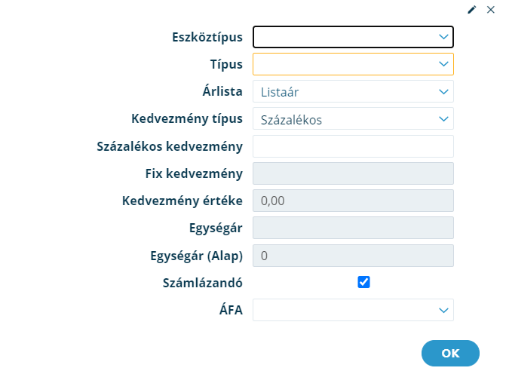
Task: Click the Eszköztípus label
Action: coord(207,37)
